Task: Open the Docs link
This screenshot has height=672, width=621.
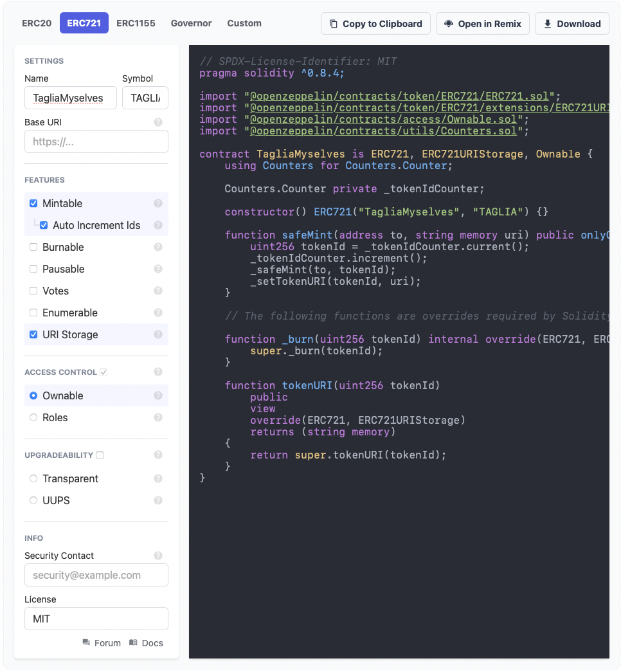Action: [146, 643]
